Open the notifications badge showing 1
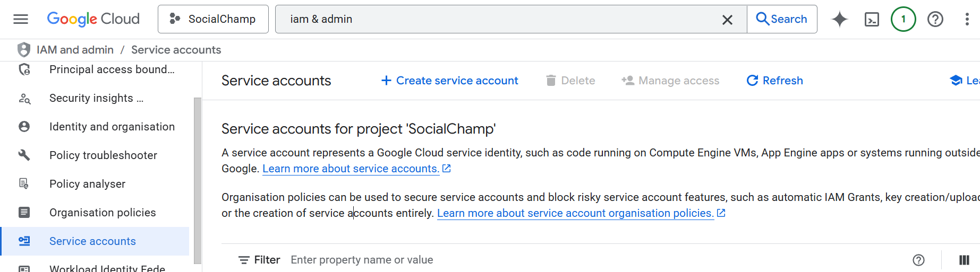 (903, 19)
